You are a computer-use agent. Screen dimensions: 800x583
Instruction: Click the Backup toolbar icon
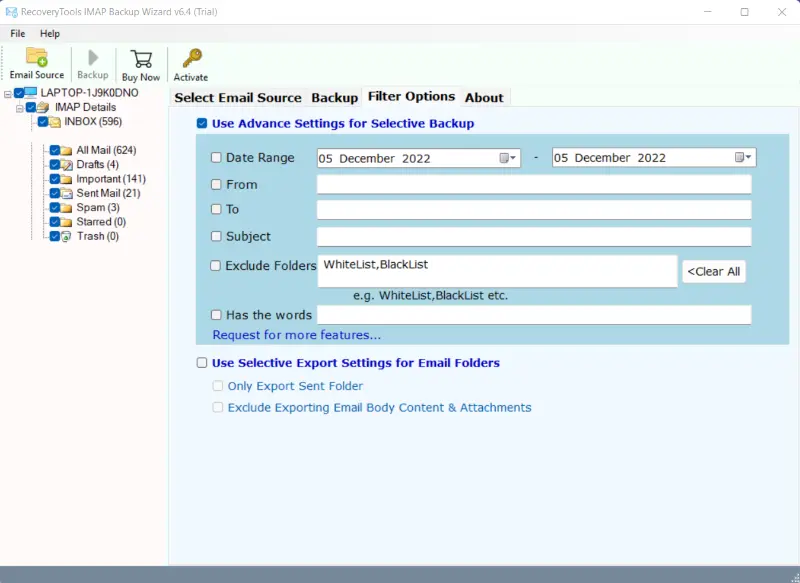point(93,58)
